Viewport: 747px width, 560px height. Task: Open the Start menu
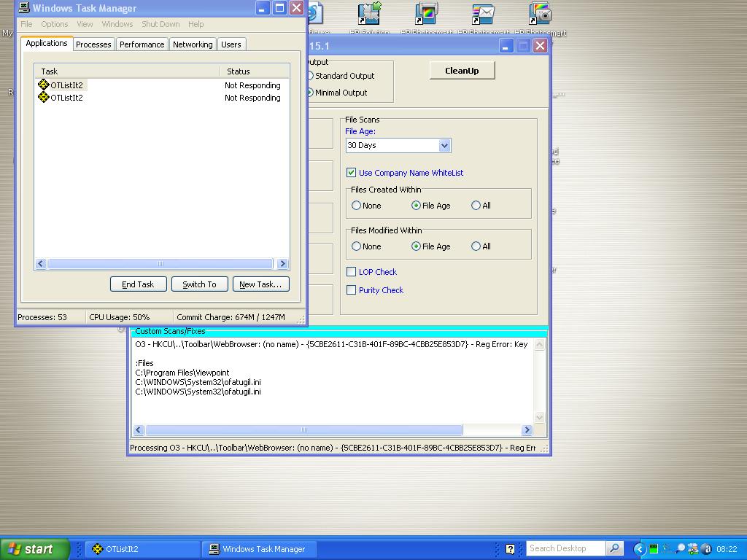point(34,549)
